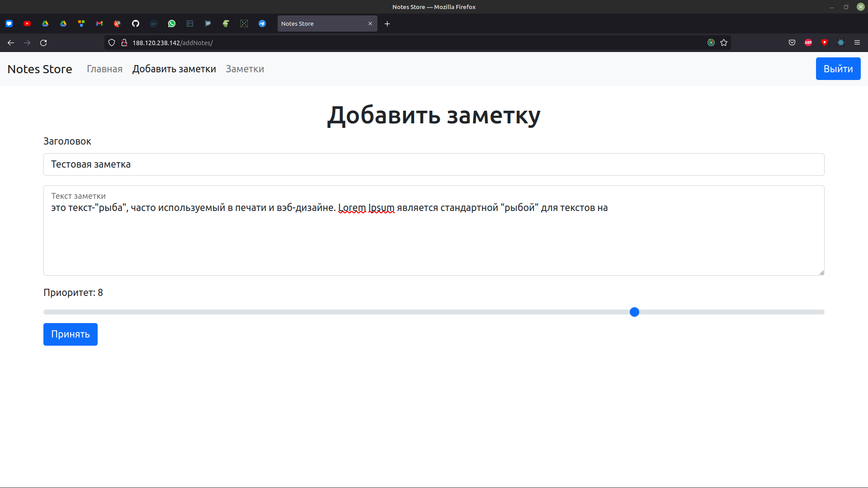
Task: Click the Adblock Plus extension icon
Action: pyautogui.click(x=808, y=42)
